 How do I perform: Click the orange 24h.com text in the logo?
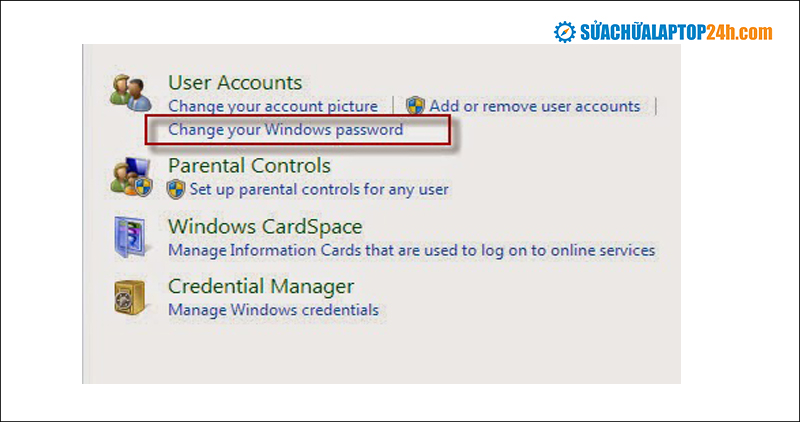click(x=745, y=33)
